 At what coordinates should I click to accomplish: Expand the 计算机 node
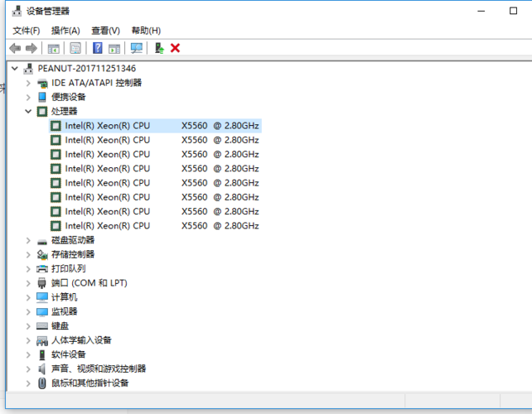coord(28,298)
